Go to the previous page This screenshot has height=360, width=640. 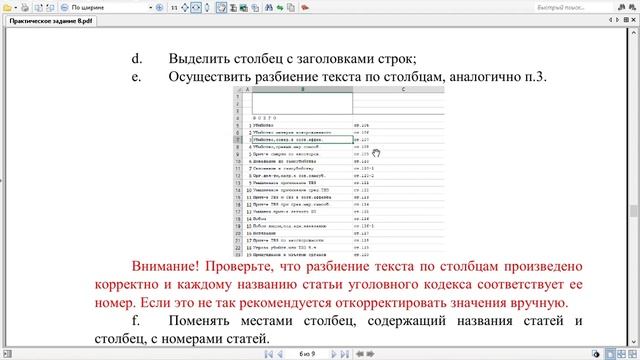click(x=280, y=354)
